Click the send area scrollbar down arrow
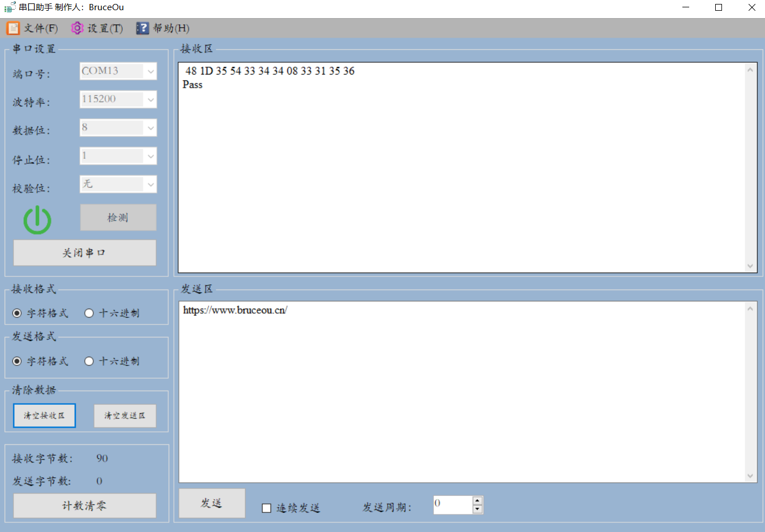765x532 pixels. tap(750, 476)
